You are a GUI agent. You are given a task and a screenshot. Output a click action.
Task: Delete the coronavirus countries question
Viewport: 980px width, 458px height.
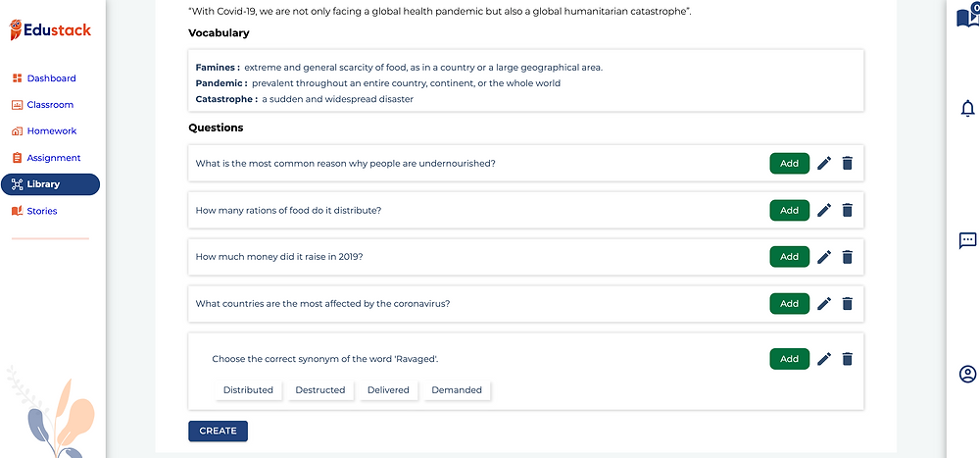[847, 304]
